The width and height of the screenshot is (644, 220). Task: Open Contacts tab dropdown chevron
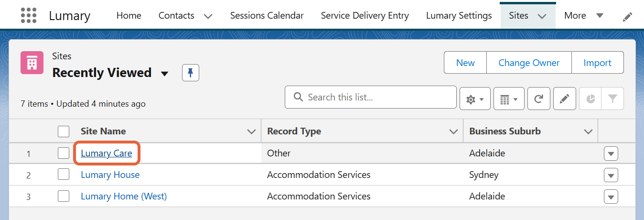tap(208, 16)
